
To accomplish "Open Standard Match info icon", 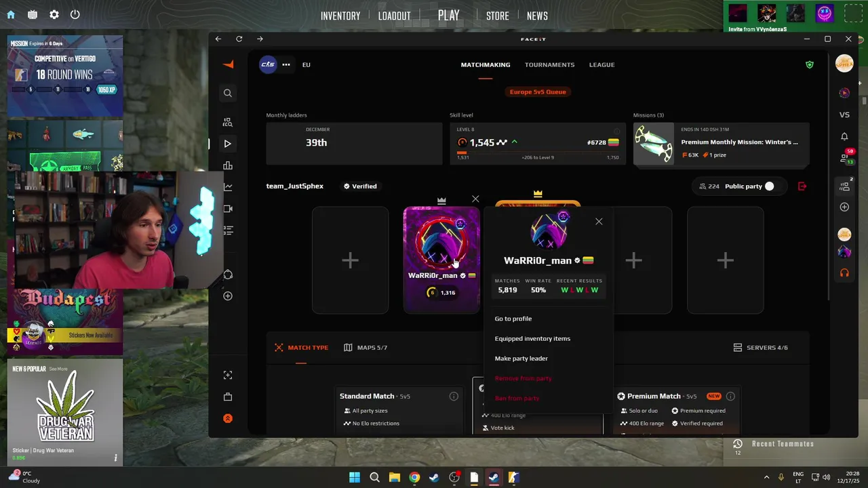I will click(x=454, y=396).
